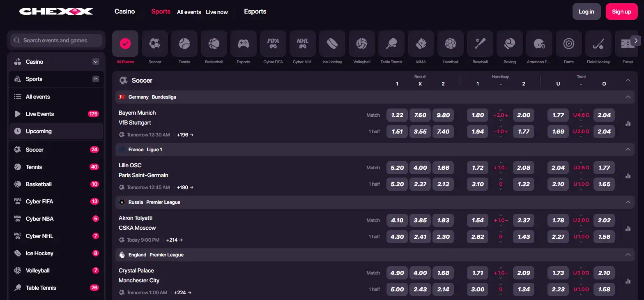Bet on Paris Saint-Germain win at 1.66
The width and height of the screenshot is (644, 300).
443,168
